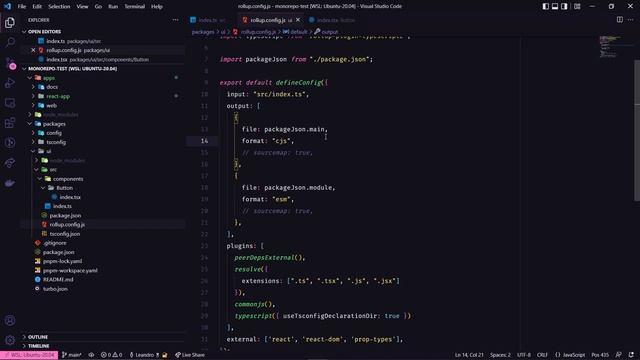Open turbo.json in the file tree

pos(56,289)
